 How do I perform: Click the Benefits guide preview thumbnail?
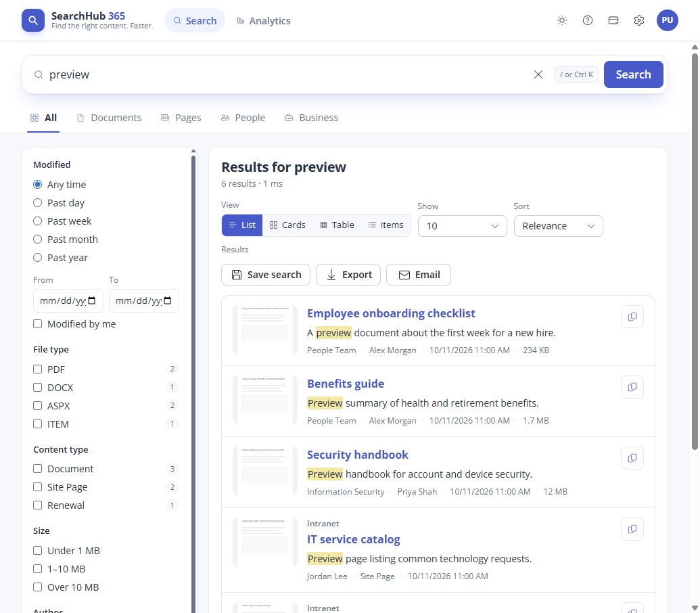(x=264, y=400)
